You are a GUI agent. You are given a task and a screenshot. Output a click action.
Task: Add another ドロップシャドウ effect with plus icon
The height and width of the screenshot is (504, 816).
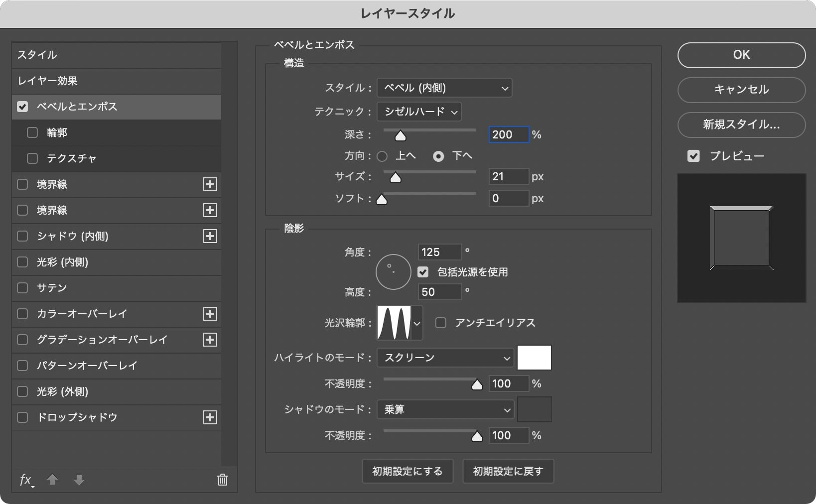pyautogui.click(x=210, y=417)
